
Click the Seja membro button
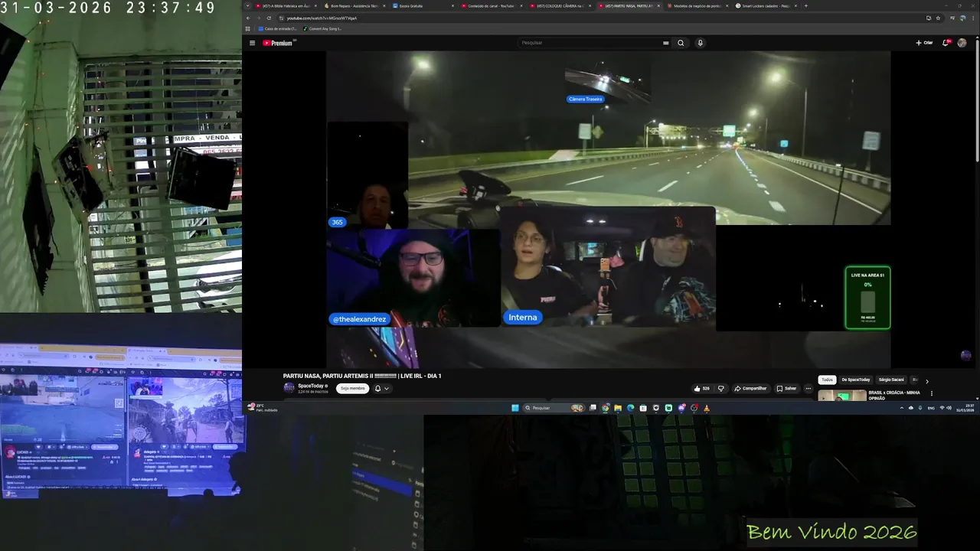coord(352,388)
